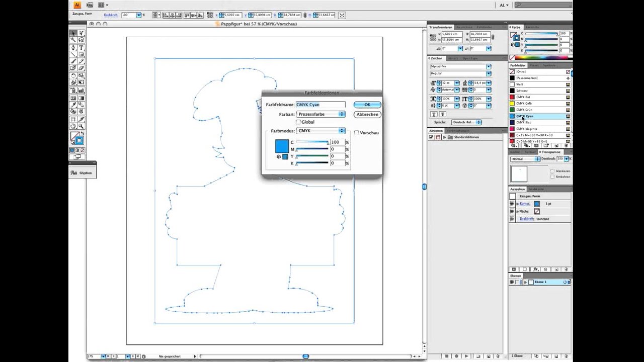
Task: Select the Lasso tool
Action: [82, 40]
